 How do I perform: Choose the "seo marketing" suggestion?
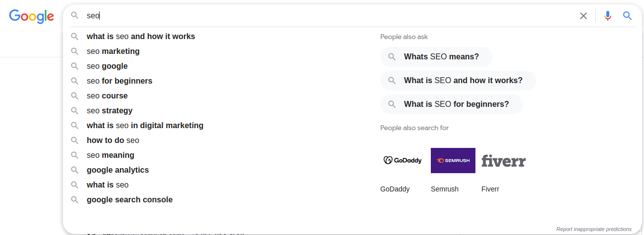pyautogui.click(x=113, y=51)
